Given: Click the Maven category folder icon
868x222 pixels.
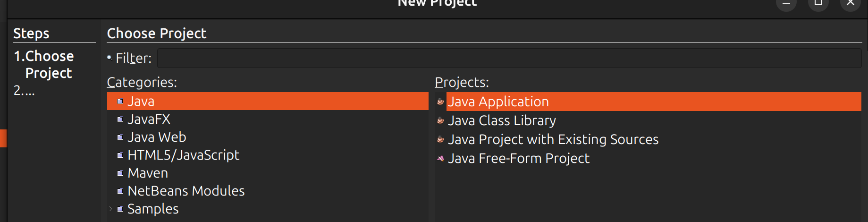Looking at the screenshot, I should click(120, 173).
